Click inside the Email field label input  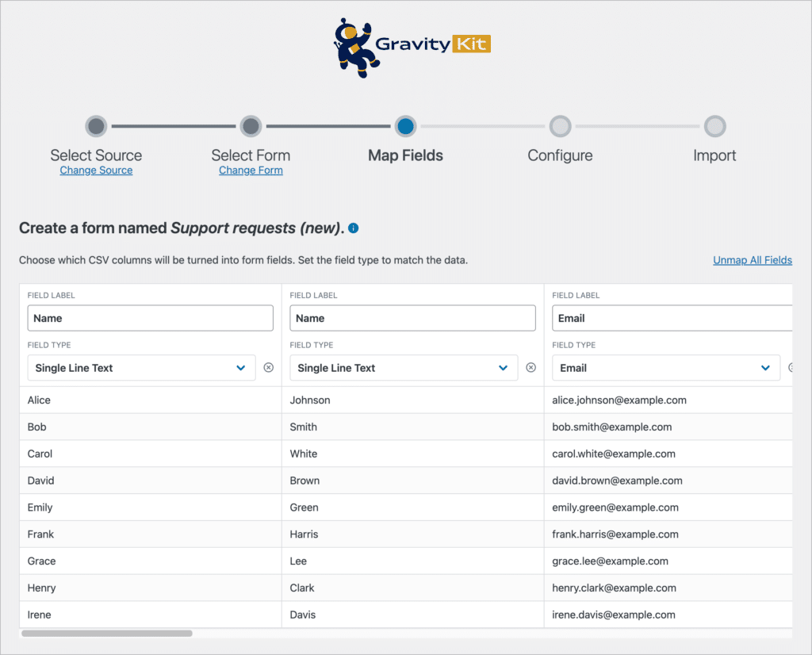click(x=672, y=318)
